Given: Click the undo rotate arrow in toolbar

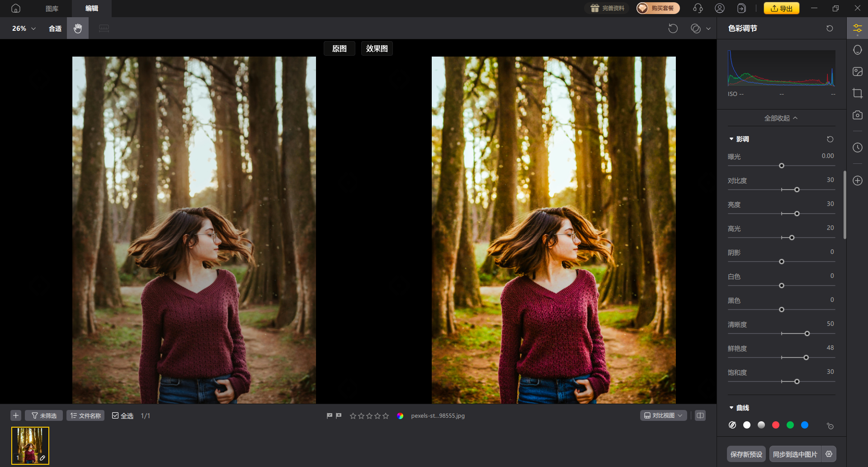Looking at the screenshot, I should click(x=673, y=29).
